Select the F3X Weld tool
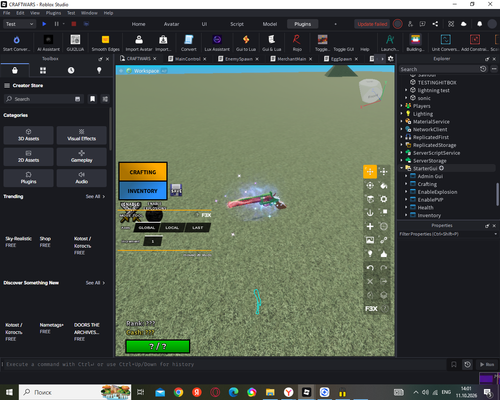The image size is (500, 400). (x=384, y=240)
